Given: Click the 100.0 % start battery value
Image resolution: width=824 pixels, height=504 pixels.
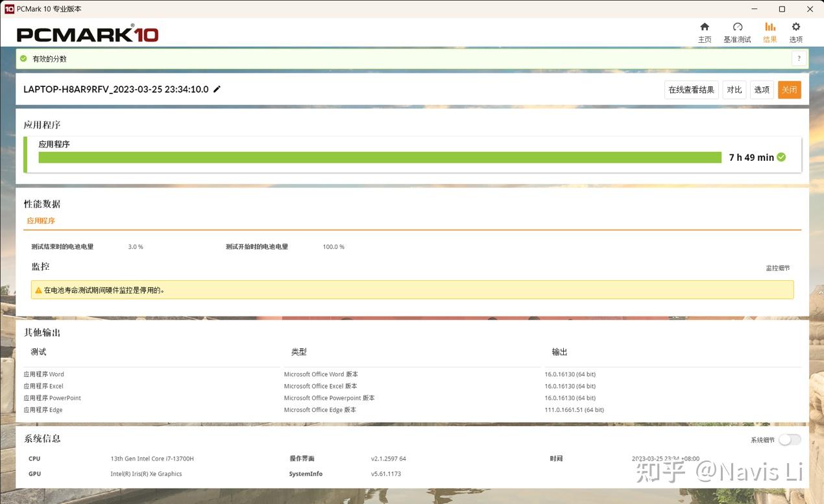Looking at the screenshot, I should (x=333, y=247).
